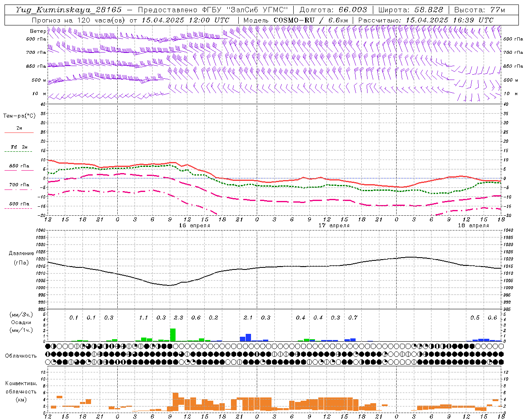The height and width of the screenshot is (420, 525).
Task: Click the Td 2м dew point legend label
Action: click(19, 147)
